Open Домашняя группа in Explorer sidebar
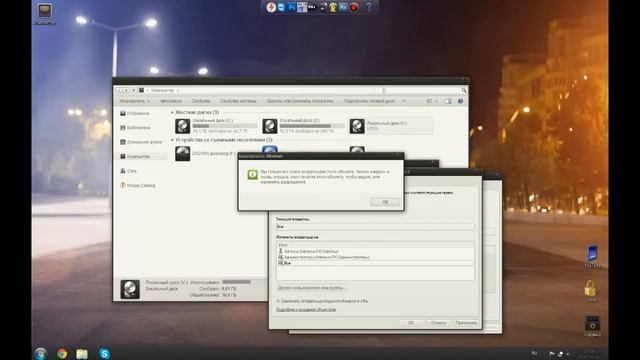The image size is (640, 360). 141,142
